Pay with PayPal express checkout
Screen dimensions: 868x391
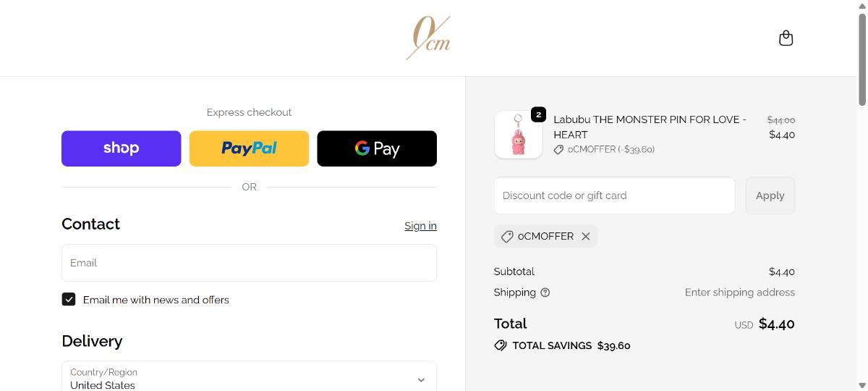pos(249,148)
